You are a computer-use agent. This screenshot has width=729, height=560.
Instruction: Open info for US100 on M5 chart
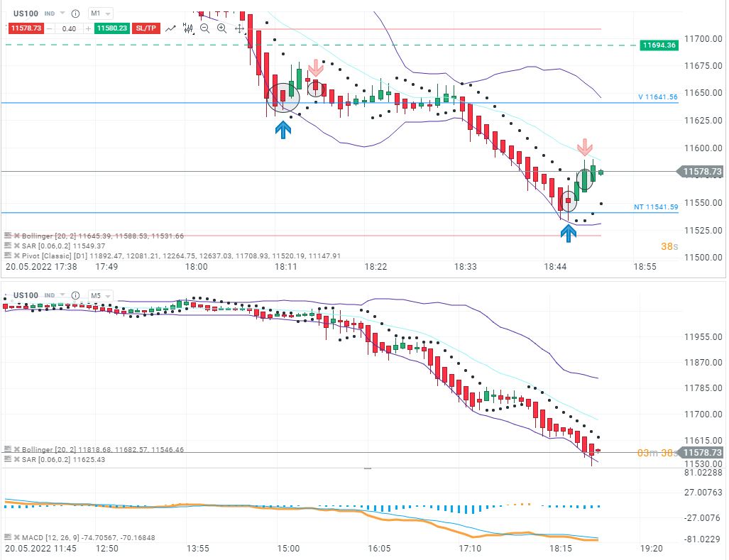tap(75, 295)
